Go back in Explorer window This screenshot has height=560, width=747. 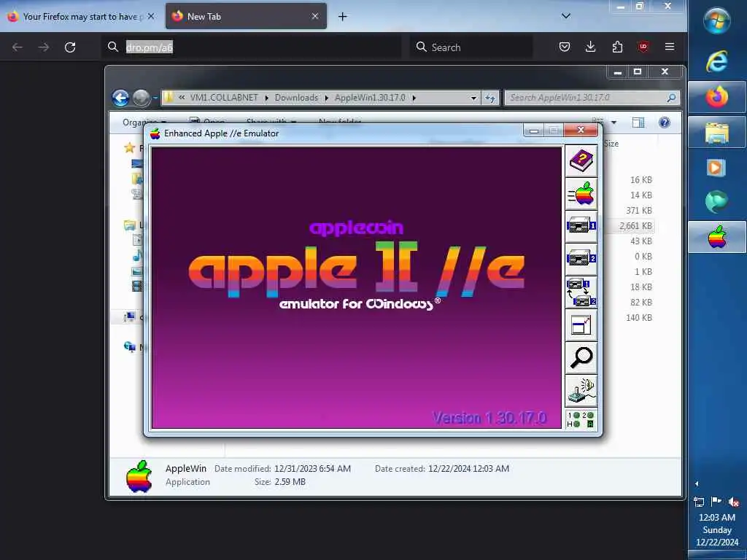120,98
